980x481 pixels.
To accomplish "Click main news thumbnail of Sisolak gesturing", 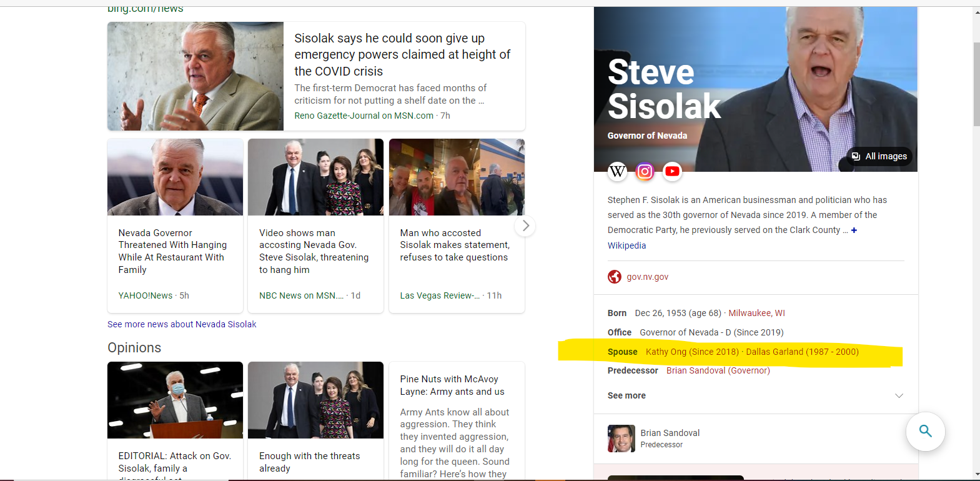I will (196, 76).
